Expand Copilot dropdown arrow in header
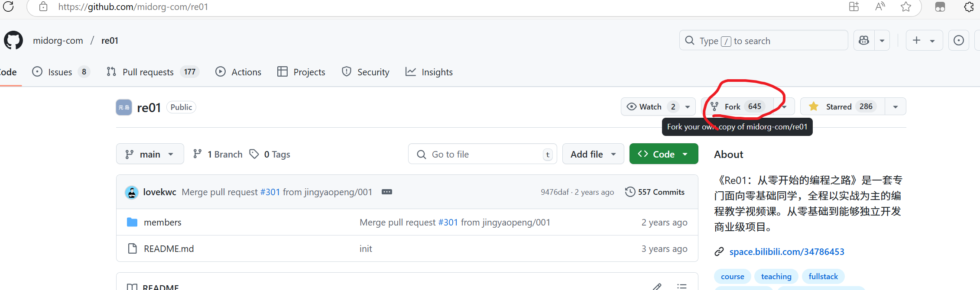 point(882,40)
